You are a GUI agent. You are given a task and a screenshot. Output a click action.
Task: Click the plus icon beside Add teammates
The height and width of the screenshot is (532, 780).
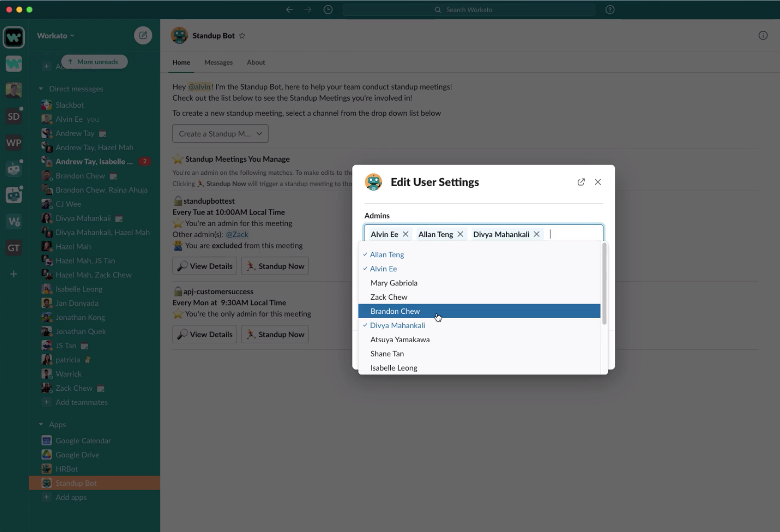[x=46, y=402]
